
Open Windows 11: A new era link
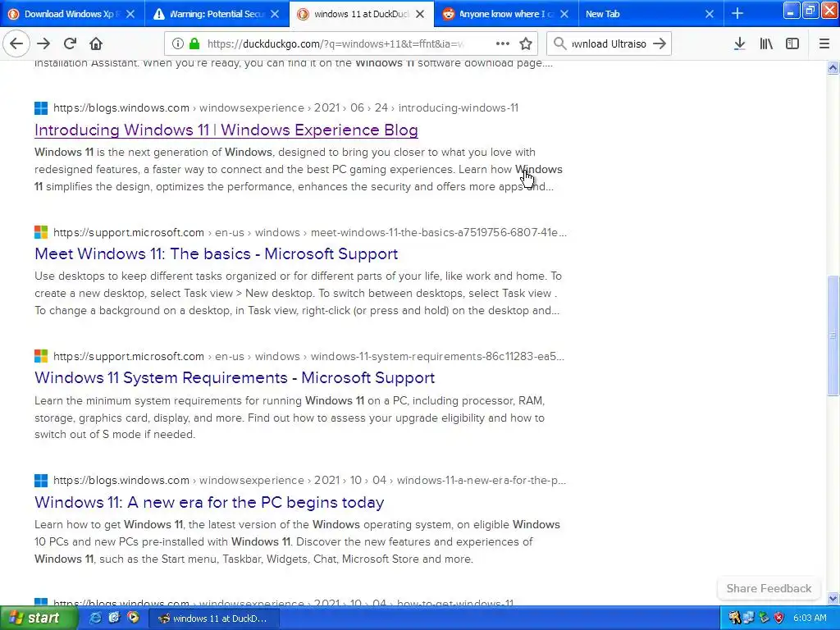209,502
